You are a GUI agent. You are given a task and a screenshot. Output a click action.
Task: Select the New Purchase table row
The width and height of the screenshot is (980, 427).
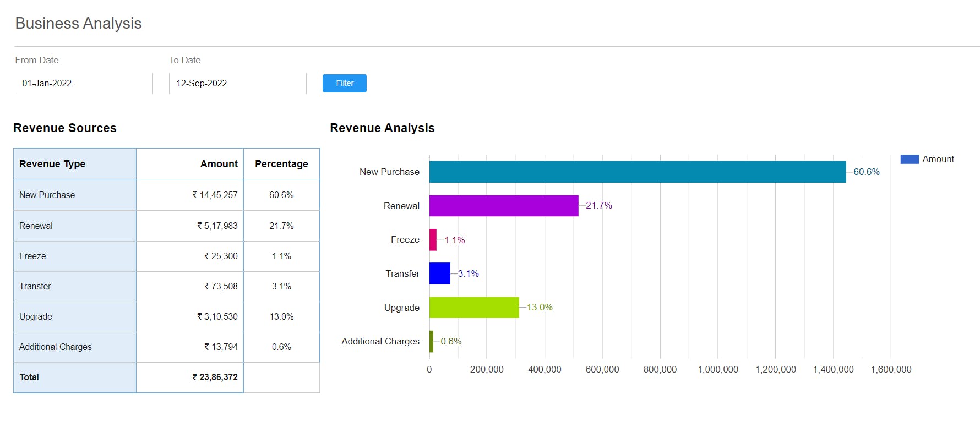pos(167,195)
